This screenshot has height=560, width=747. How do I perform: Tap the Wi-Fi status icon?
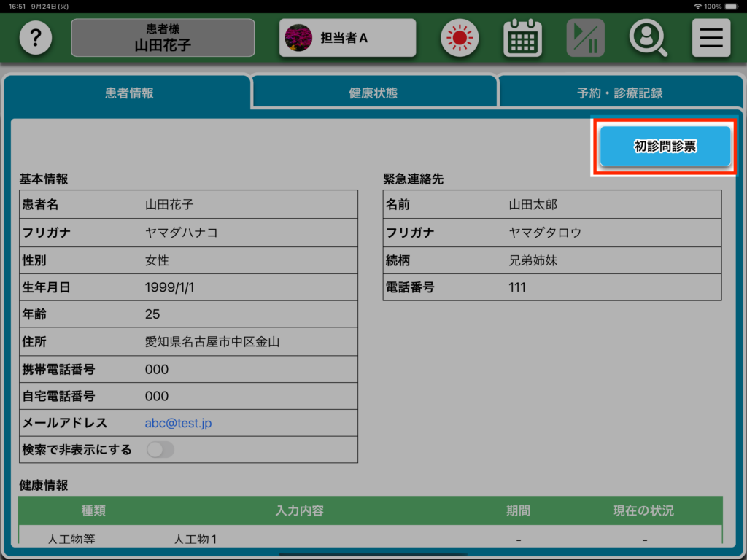698,7
